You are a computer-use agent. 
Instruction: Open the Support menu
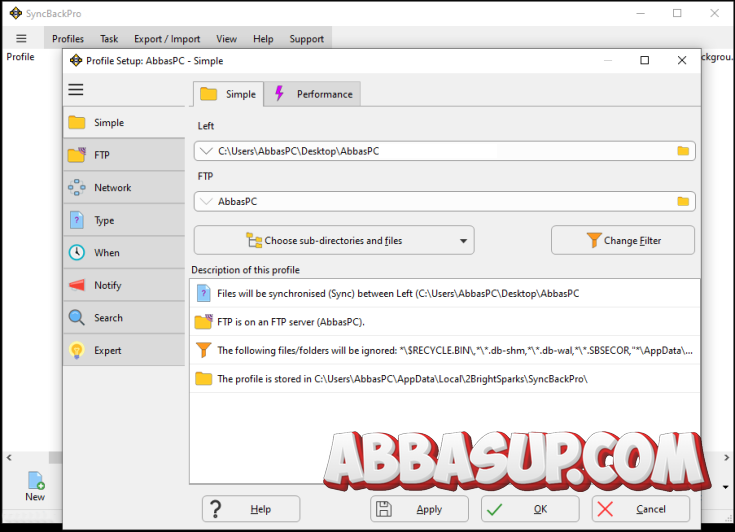pos(307,39)
